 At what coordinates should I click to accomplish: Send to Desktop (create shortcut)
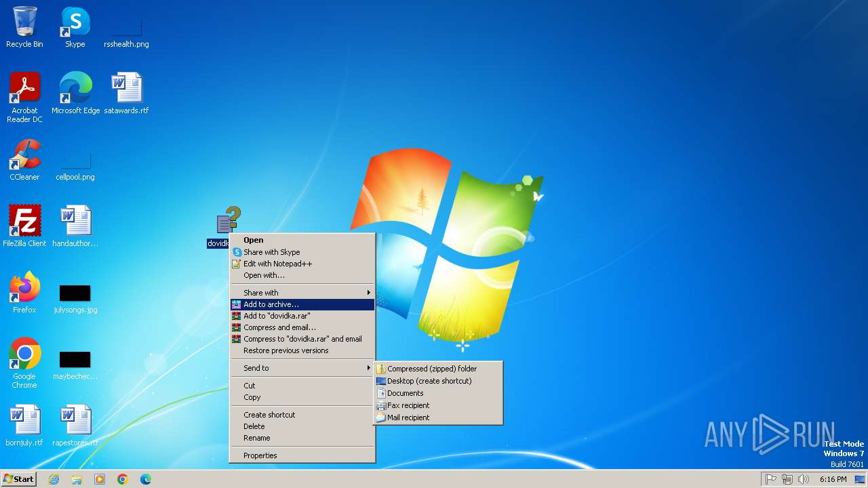point(439,381)
